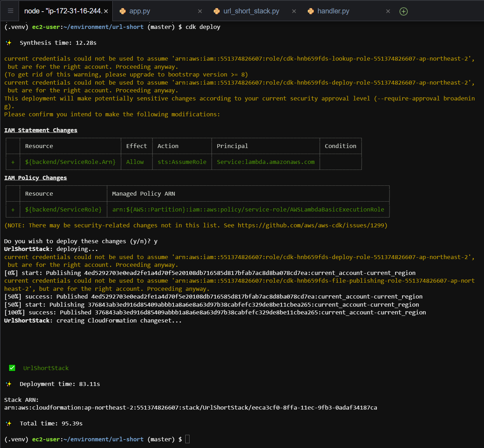Click the 'Effect' column header
The width and height of the screenshot is (484, 448).
[x=136, y=146]
